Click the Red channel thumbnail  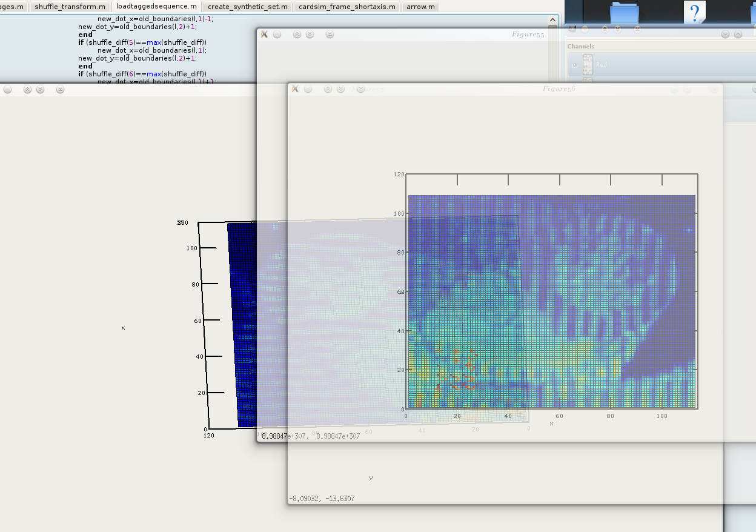(588, 64)
